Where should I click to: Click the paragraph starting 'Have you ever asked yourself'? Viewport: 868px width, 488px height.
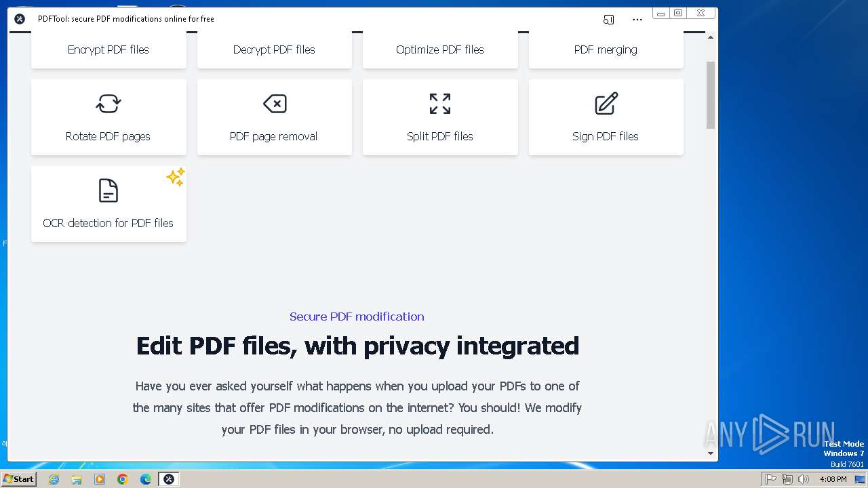pyautogui.click(x=357, y=407)
